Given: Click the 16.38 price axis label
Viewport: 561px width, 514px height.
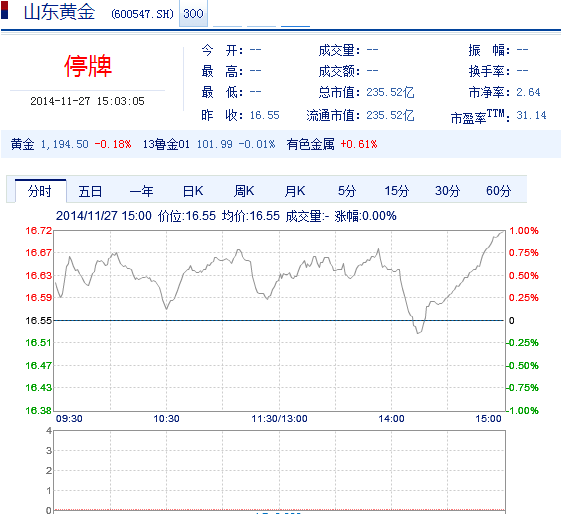Looking at the screenshot, I should (39, 410).
